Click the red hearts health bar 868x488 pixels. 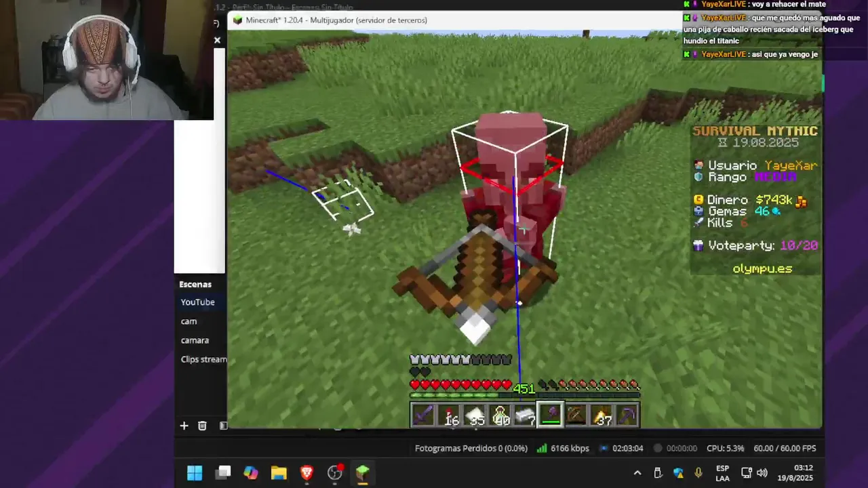(460, 385)
